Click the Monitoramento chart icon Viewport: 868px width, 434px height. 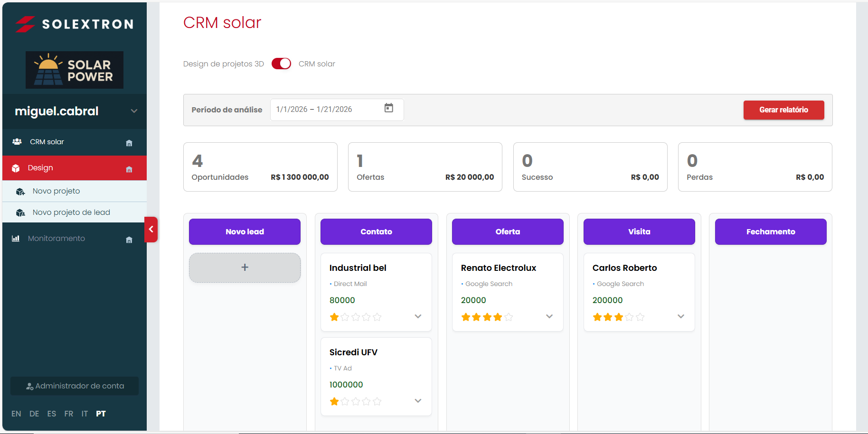point(16,238)
